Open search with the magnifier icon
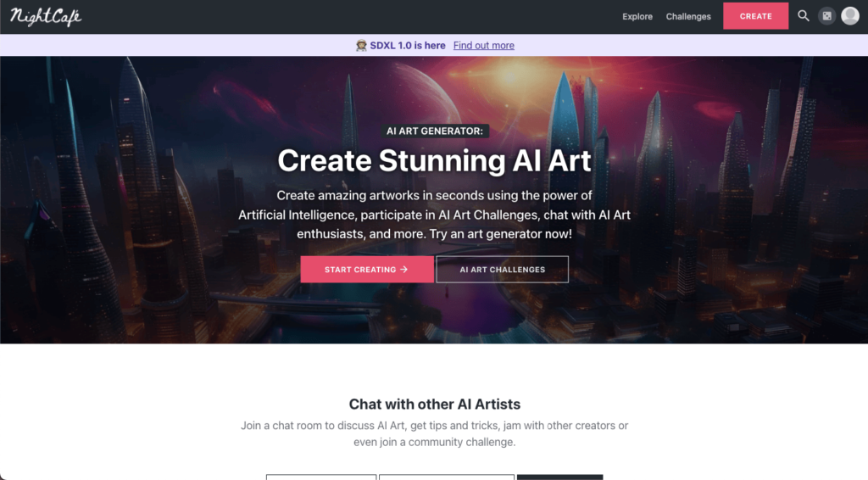This screenshot has height=480, width=868. point(804,16)
